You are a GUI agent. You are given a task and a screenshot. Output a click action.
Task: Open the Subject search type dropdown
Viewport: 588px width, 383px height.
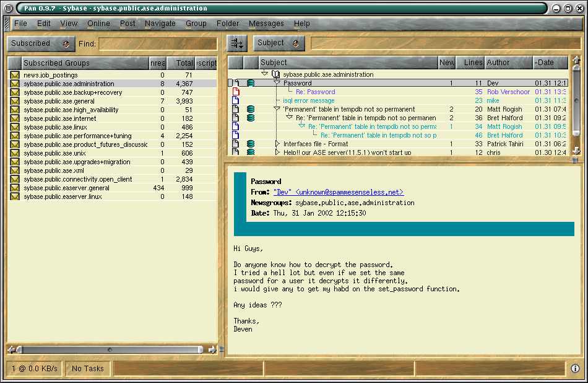pyautogui.click(x=279, y=43)
